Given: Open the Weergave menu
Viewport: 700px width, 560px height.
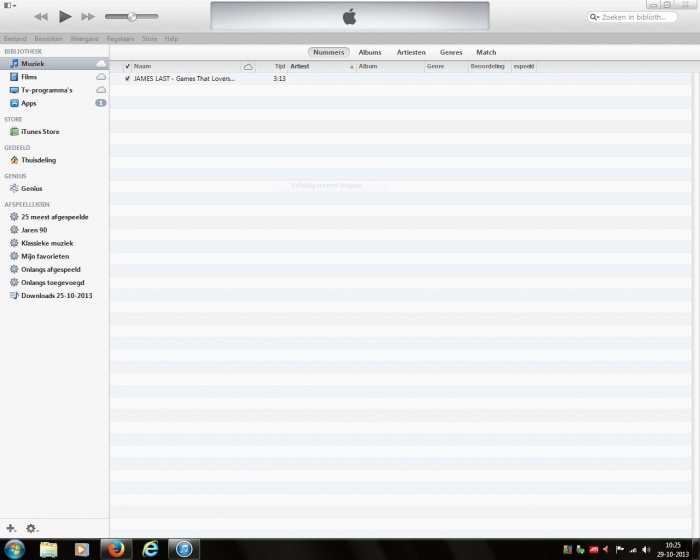Looking at the screenshot, I should pyautogui.click(x=84, y=39).
